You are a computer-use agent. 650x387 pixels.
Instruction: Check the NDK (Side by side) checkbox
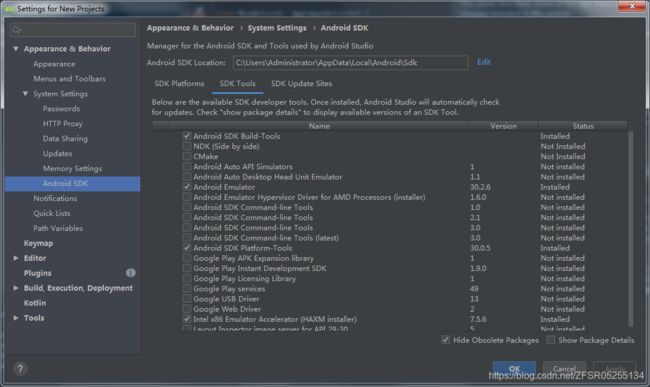[187, 146]
